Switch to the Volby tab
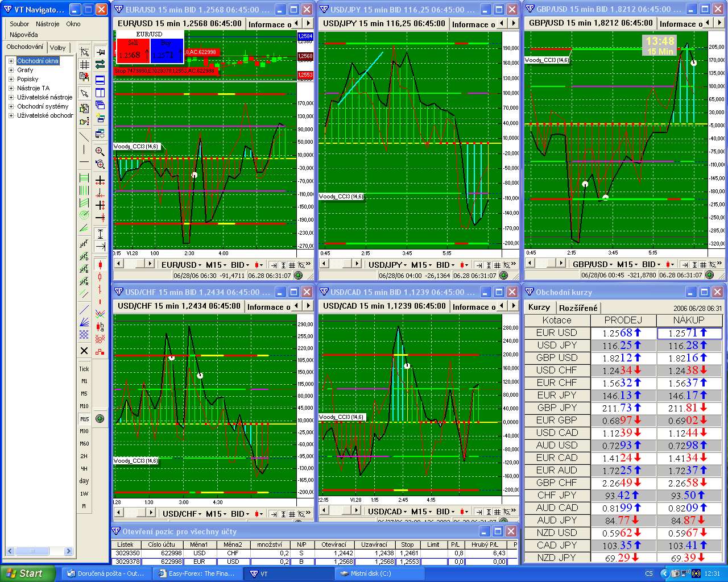 57,48
